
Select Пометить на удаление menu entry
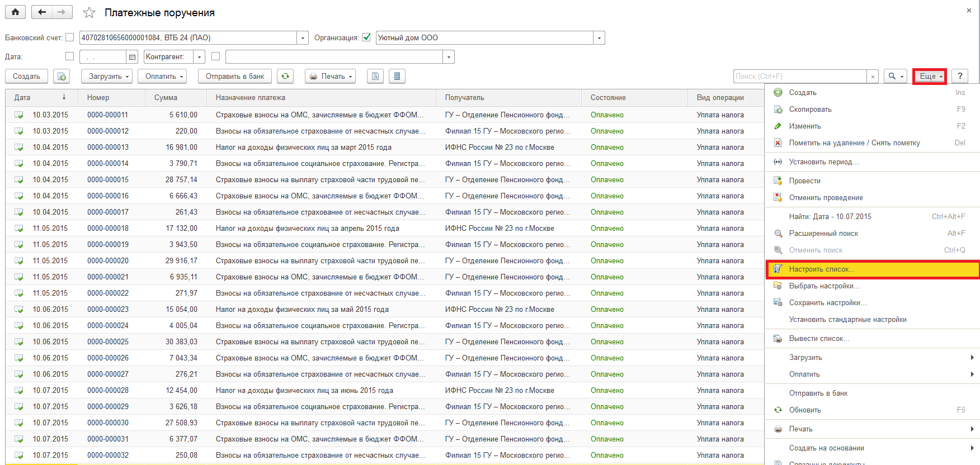point(872,143)
